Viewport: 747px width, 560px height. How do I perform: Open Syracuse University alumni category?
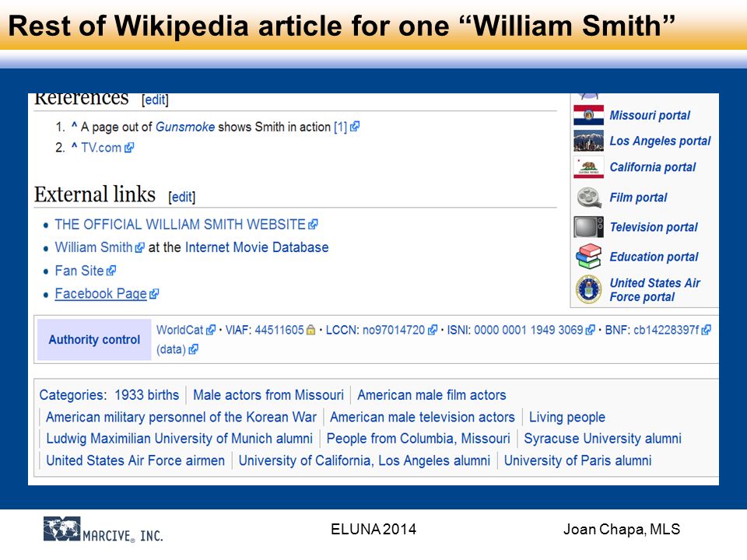(602, 438)
